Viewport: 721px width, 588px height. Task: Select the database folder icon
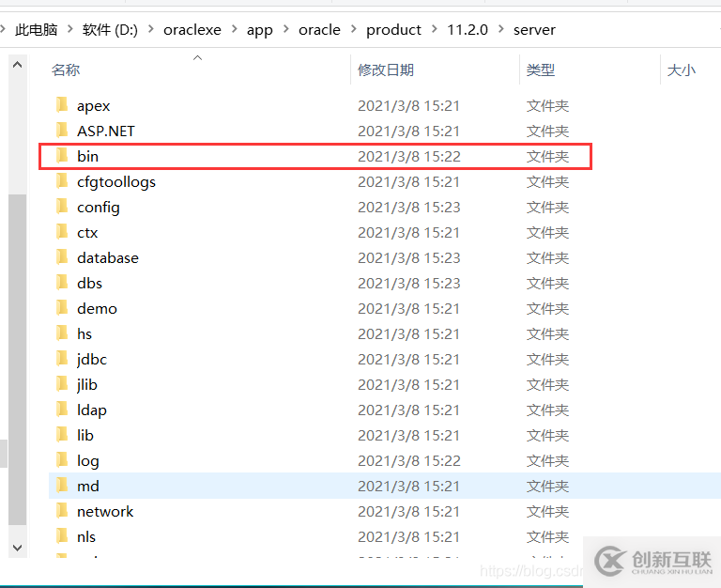[x=62, y=257]
